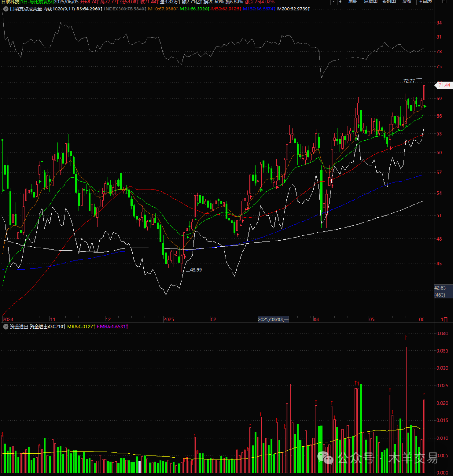Jump to the 02 month marker
This screenshot has height=476, width=453.
213,319
